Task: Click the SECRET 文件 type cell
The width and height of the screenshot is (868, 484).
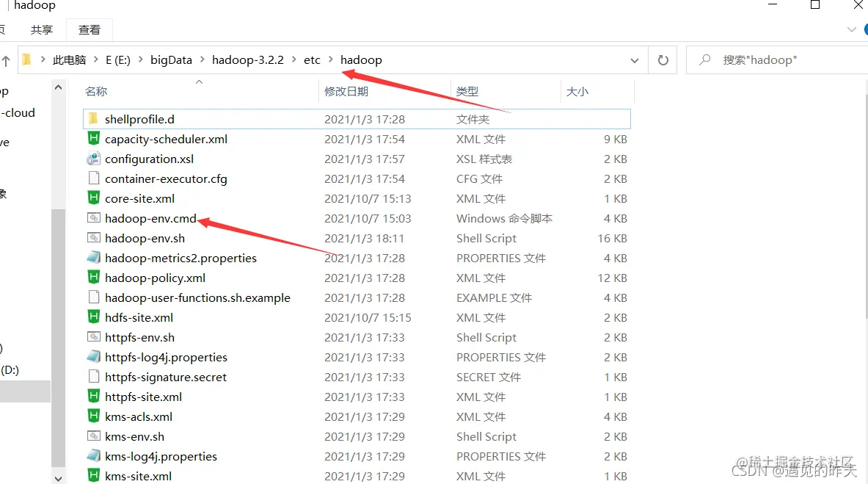Action: tap(488, 377)
